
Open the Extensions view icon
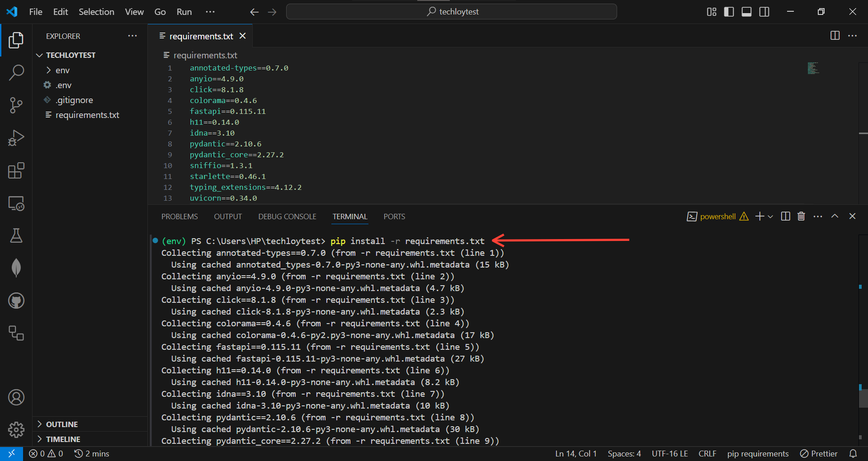16,171
